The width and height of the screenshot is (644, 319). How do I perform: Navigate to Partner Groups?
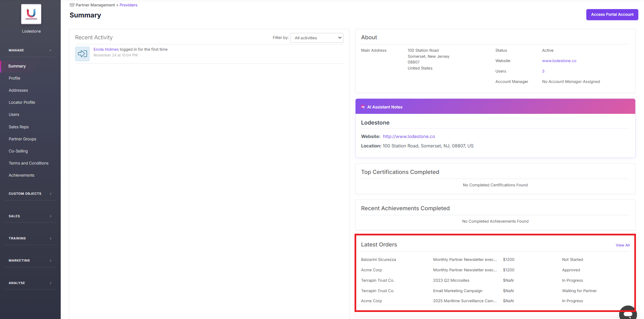click(x=22, y=139)
